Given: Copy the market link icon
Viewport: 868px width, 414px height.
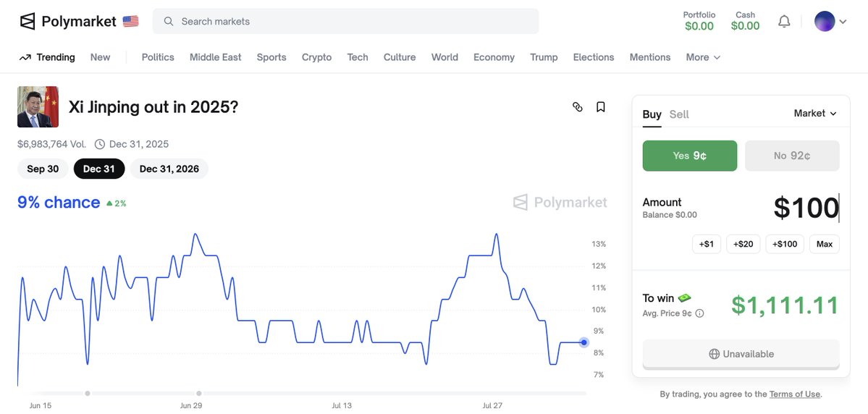Looking at the screenshot, I should (578, 107).
